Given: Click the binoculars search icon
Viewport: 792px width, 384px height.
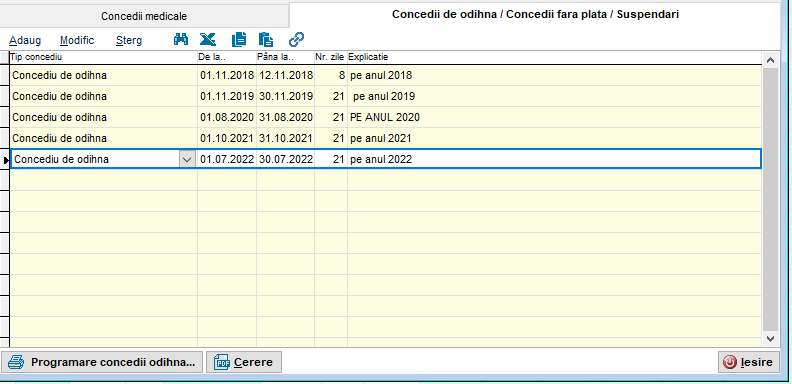Looking at the screenshot, I should (x=181, y=39).
